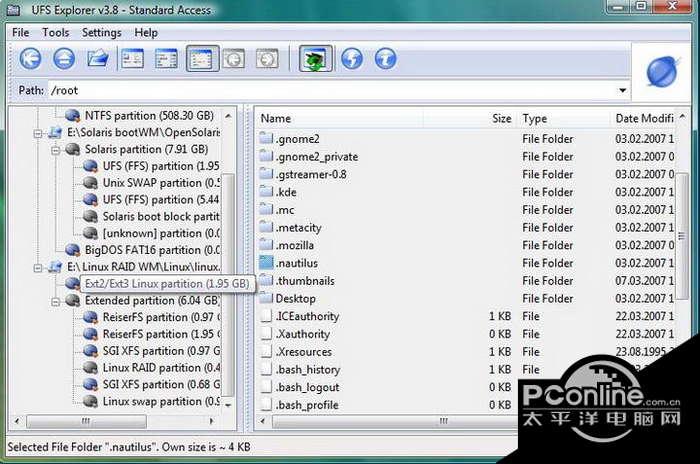Click the UFS Explorer globe logo
700x464 pixels.
(662, 71)
